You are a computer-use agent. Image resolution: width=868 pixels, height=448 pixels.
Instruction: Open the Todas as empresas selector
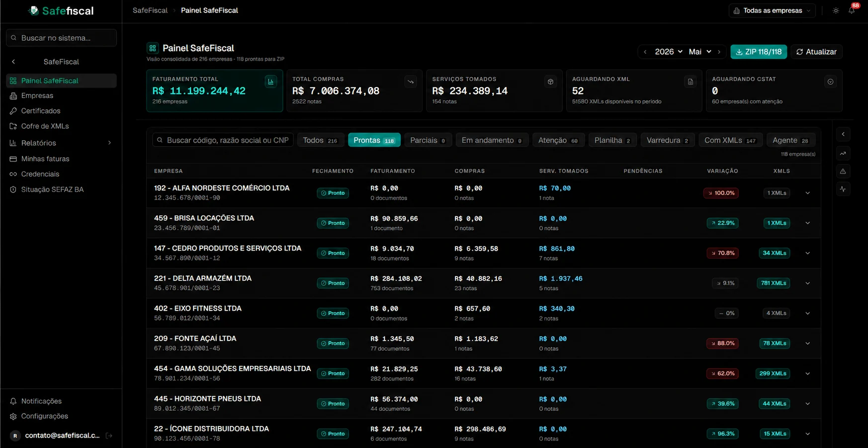click(x=772, y=10)
